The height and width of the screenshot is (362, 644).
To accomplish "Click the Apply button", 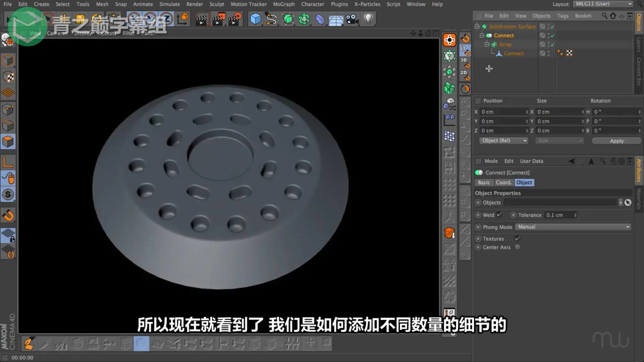I will [616, 141].
